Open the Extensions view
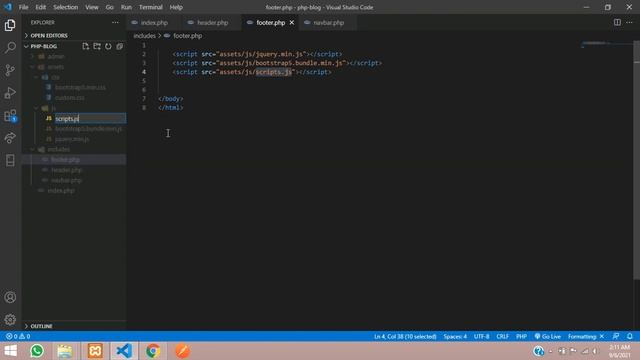The height and width of the screenshot is (360, 640). tap(10, 116)
